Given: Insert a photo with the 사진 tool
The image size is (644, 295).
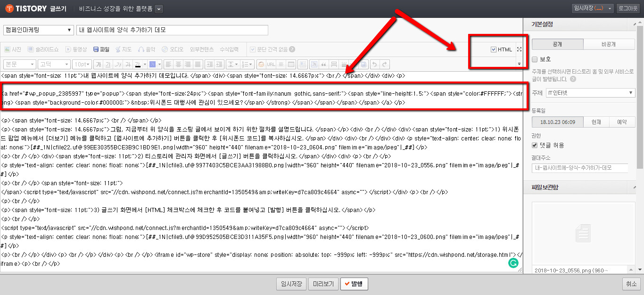Looking at the screenshot, I should click(13, 49).
